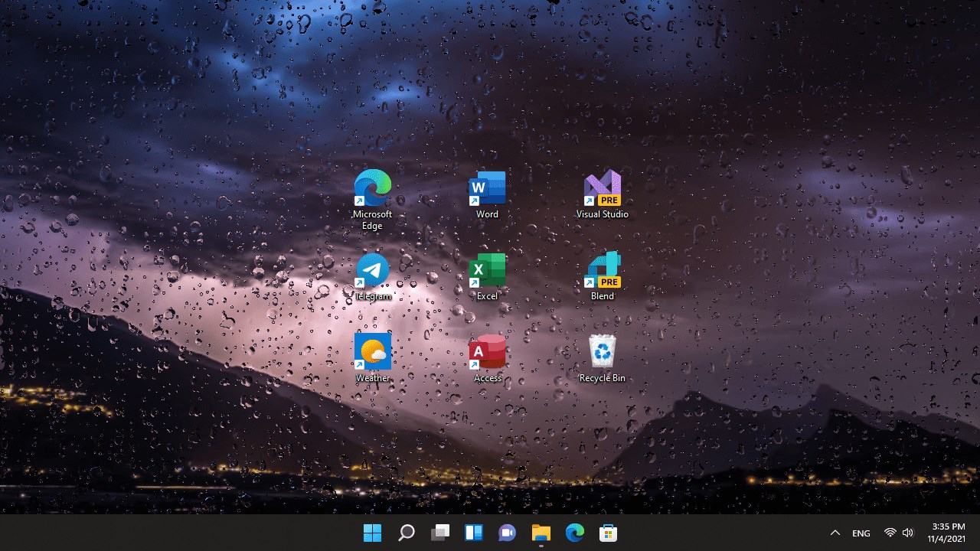The height and width of the screenshot is (551, 980).
Task: Open taskbar Search
Action: pyautogui.click(x=407, y=533)
